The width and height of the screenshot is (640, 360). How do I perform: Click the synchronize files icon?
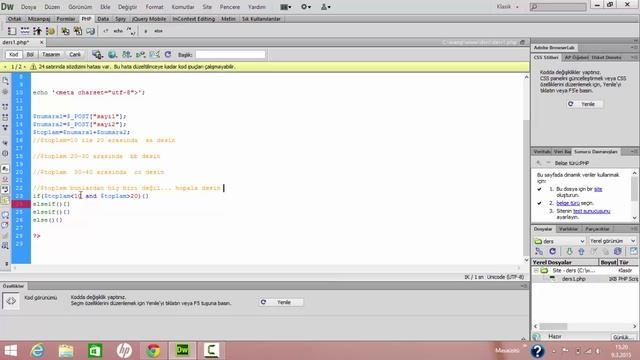tap(618, 251)
